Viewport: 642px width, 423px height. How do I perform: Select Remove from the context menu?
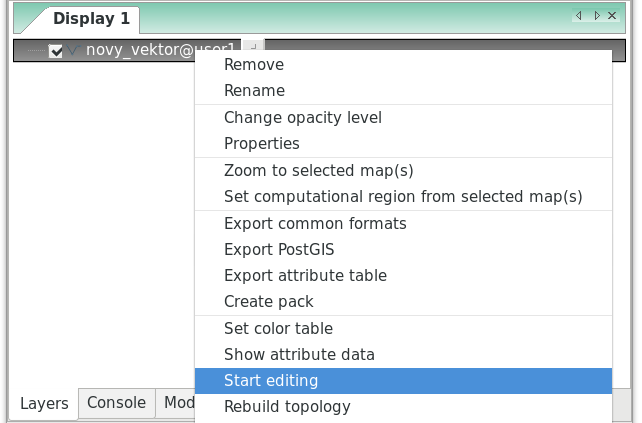coord(403,65)
